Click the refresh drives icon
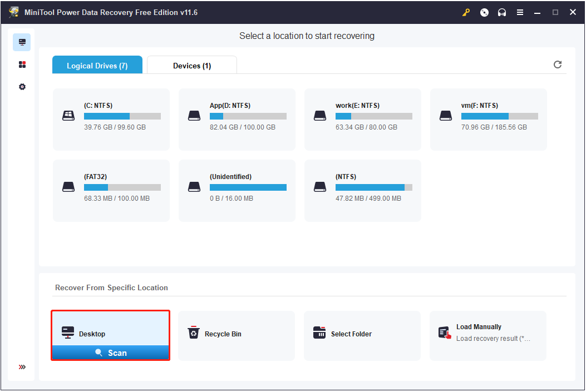The height and width of the screenshot is (392, 586). tap(558, 64)
